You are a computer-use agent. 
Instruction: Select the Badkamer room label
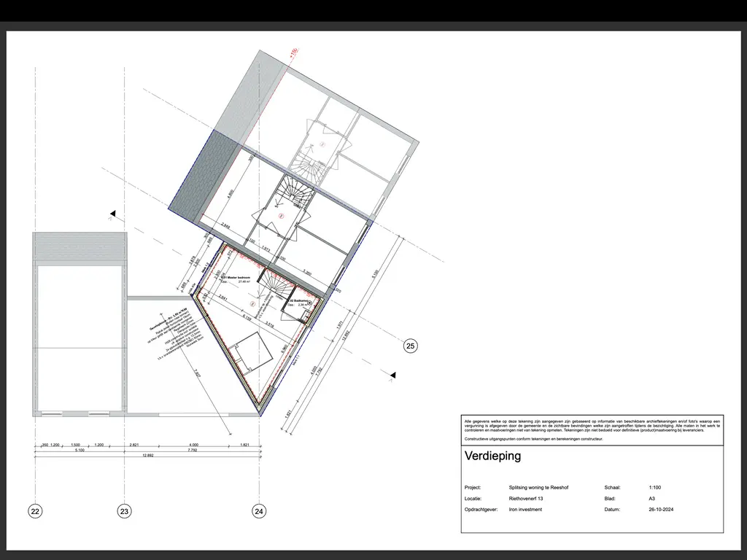(298, 300)
